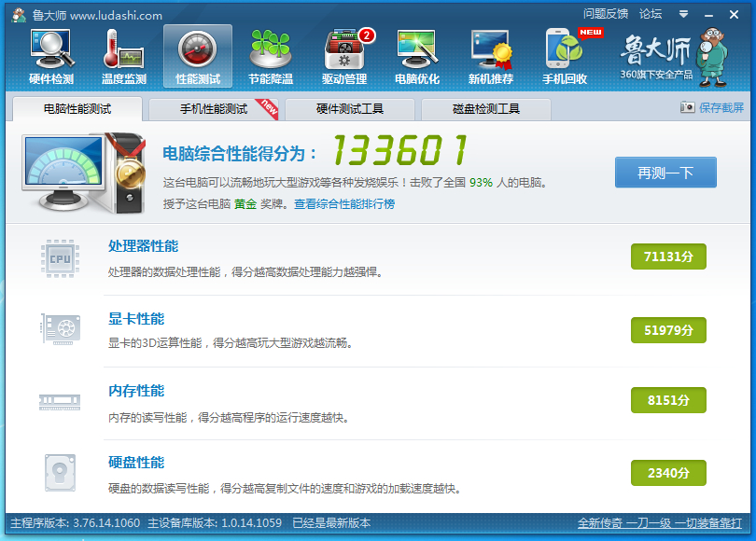Open the 温度监测 temperature monitor icon
This screenshot has height=541, width=756.
pos(124,49)
